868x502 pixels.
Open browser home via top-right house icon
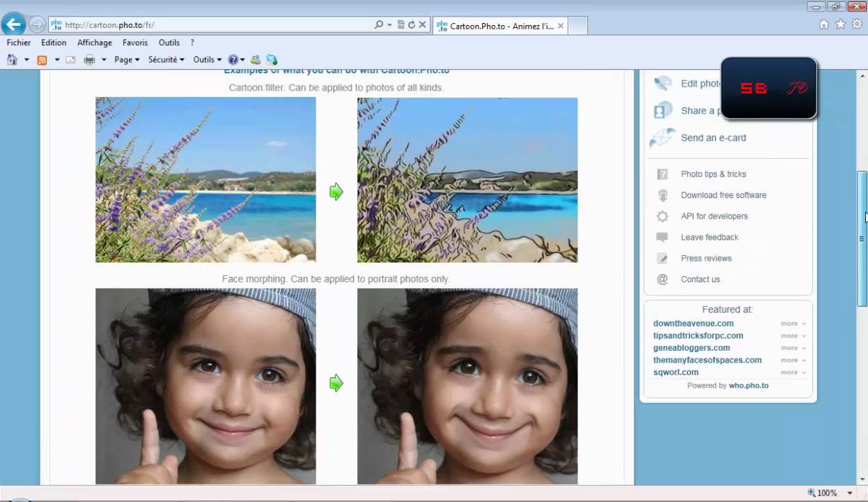coord(824,24)
